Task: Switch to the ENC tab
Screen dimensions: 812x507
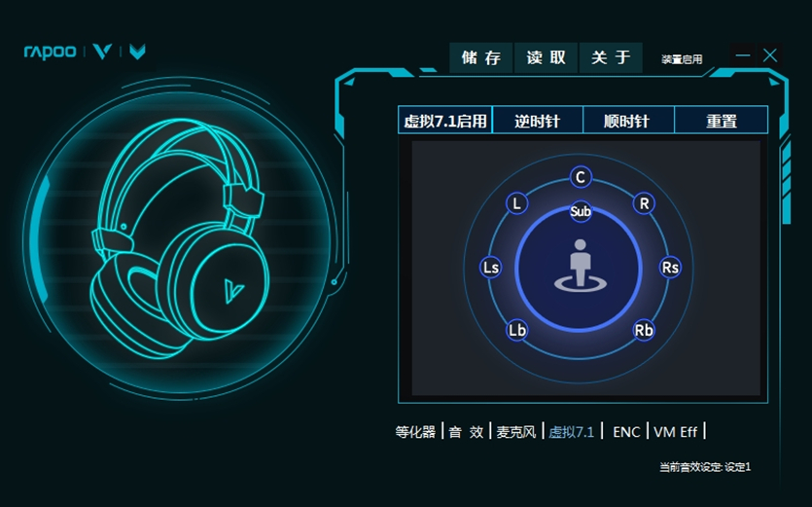Action: tap(626, 432)
